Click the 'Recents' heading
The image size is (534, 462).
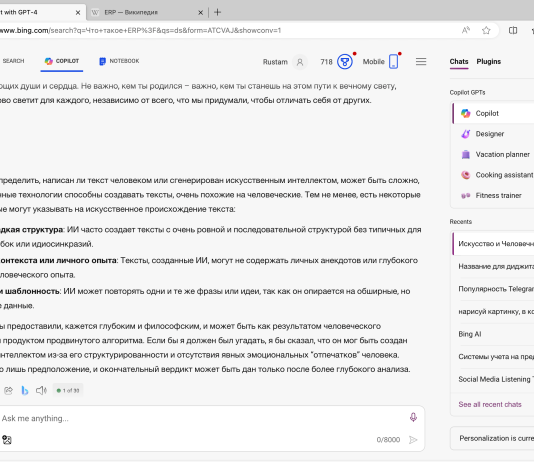point(460,222)
